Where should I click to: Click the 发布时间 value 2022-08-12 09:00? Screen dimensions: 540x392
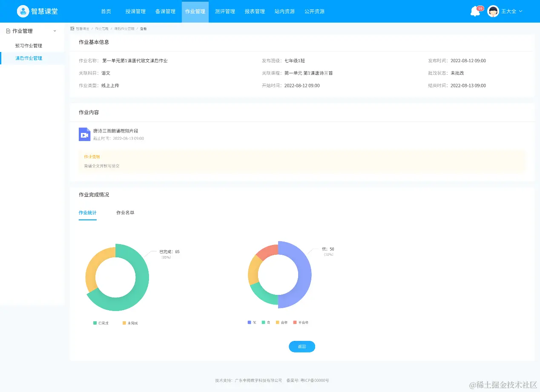(x=468, y=61)
